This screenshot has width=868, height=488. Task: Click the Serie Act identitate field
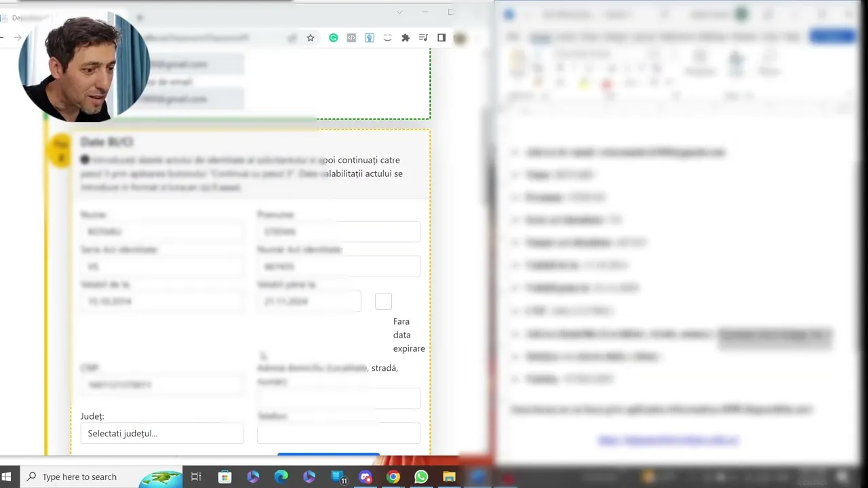coord(161,266)
